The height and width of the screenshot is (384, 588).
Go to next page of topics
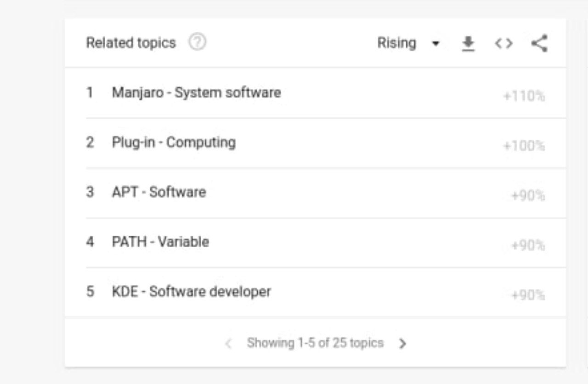point(402,344)
